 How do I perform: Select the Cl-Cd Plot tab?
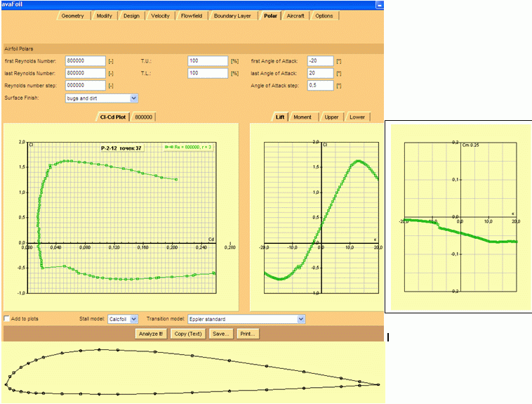point(113,117)
